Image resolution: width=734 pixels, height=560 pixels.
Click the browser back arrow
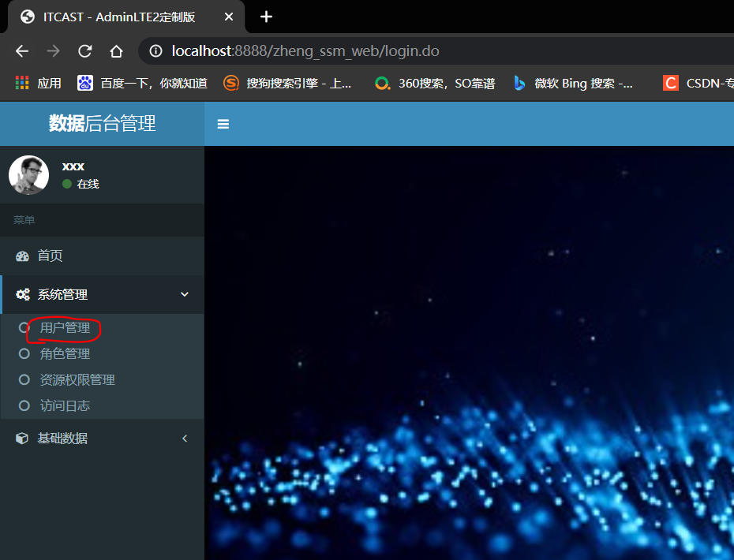[x=22, y=51]
